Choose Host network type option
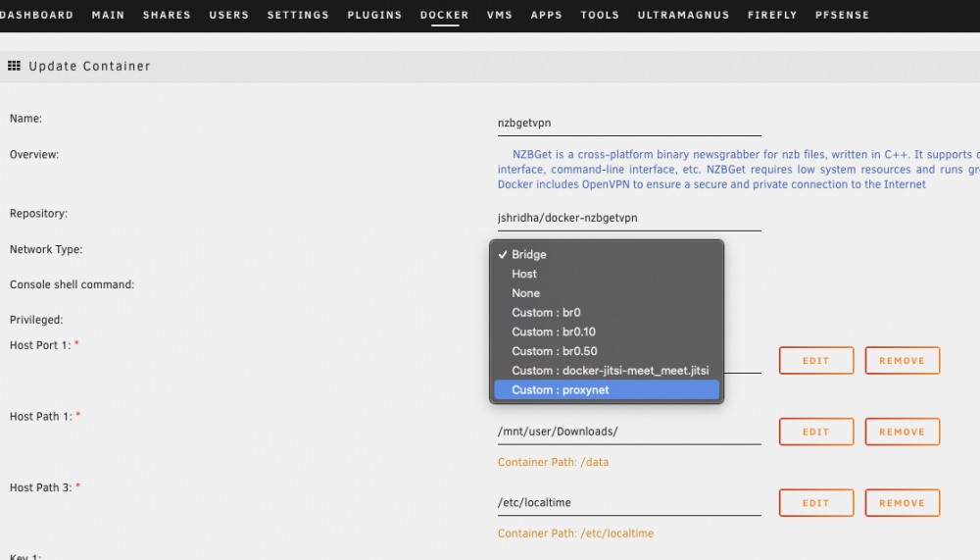This screenshot has height=560, width=980. [x=607, y=274]
